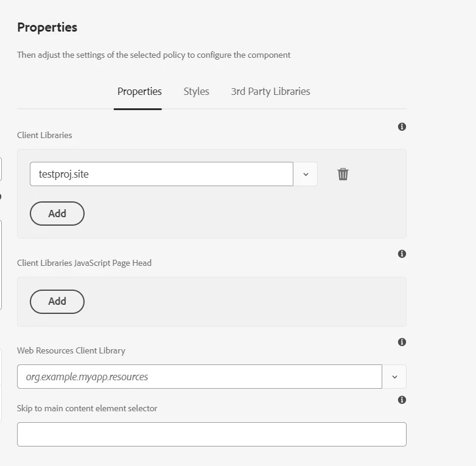476x466 pixels.
Task: Open the Web Resources Client Library dropdown
Action: tap(394, 377)
